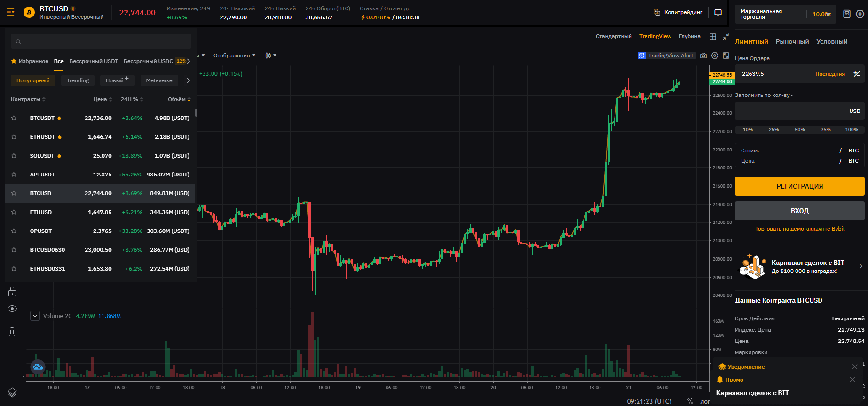Viewport: 868px width, 406px height.
Task: Open the hamburger menu at top left
Action: 10,12
